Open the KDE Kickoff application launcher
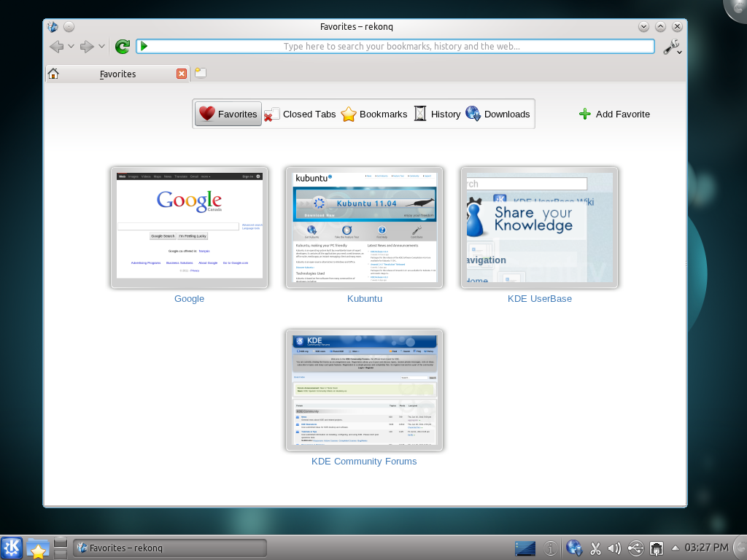The image size is (747, 560). coord(12,548)
